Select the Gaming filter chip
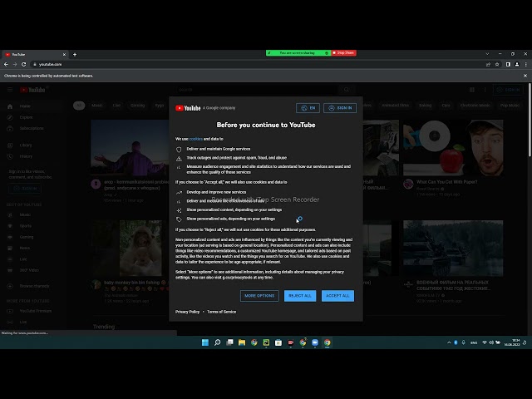Screen dimensions: 532x399 [137, 106]
